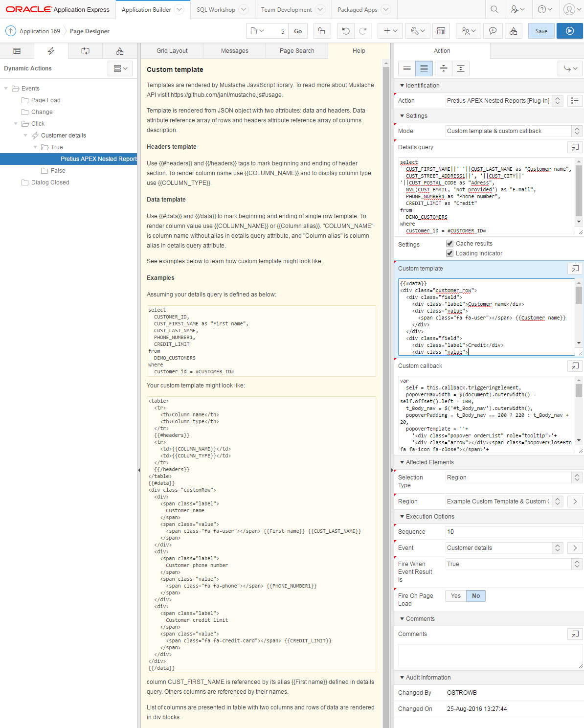
Task: Click Show All properties icon
Action: 424,68
